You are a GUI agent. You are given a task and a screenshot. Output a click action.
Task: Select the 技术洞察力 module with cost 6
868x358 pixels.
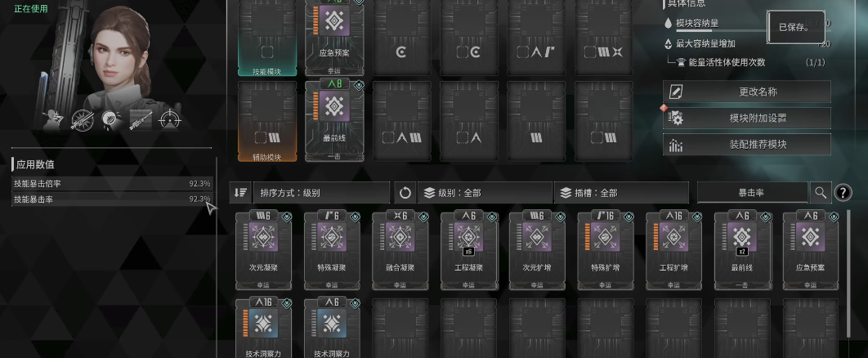click(x=332, y=328)
